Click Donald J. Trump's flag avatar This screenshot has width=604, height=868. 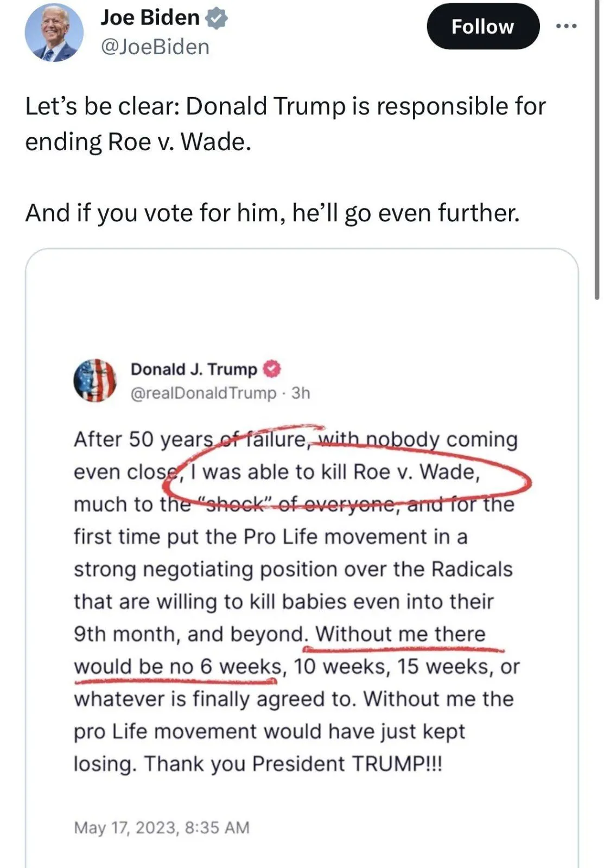(x=95, y=380)
